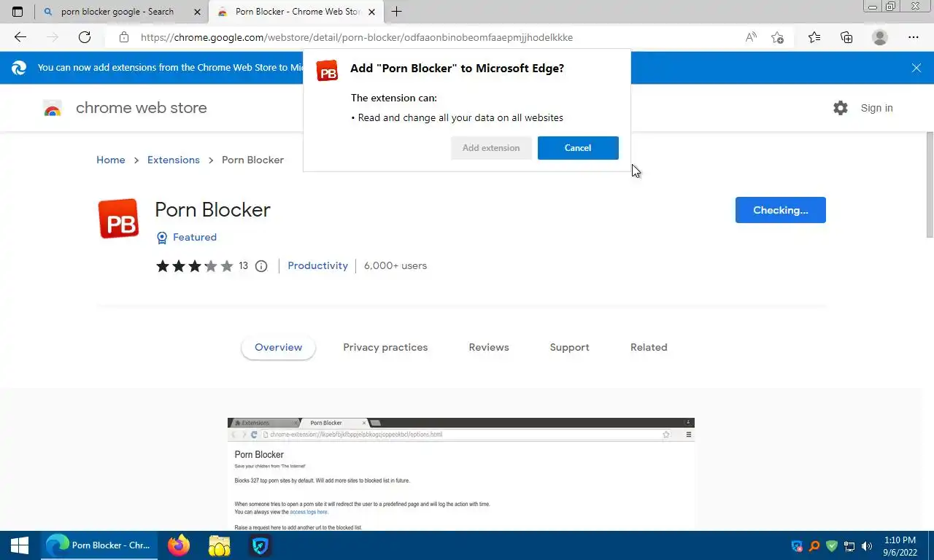Click the orange magnifier tray icon
The image size is (934, 560).
tap(814, 546)
